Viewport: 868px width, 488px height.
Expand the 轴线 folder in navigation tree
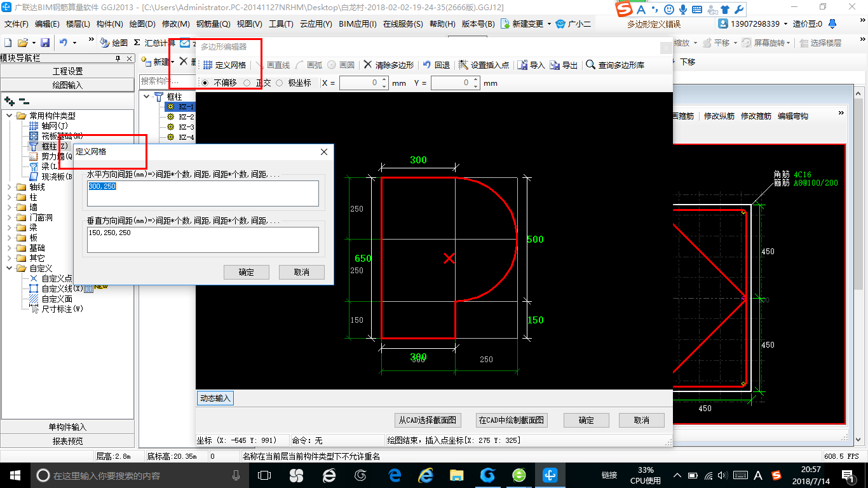click(9, 187)
